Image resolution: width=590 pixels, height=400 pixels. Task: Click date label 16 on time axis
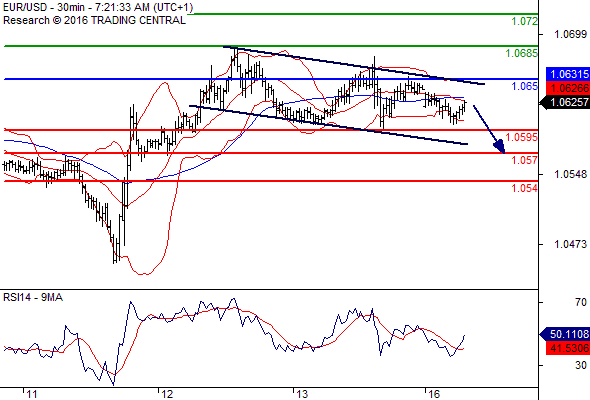tap(434, 394)
